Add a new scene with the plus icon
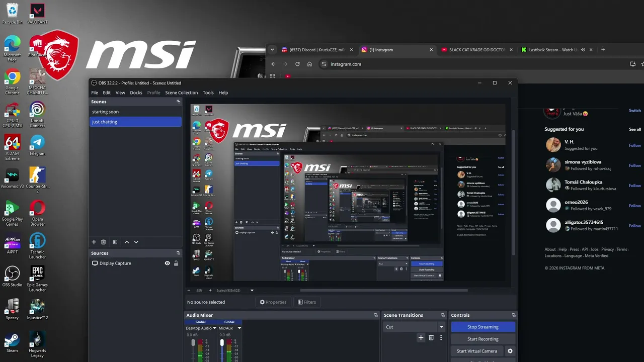Screen dimensions: 644x362 point(94,242)
